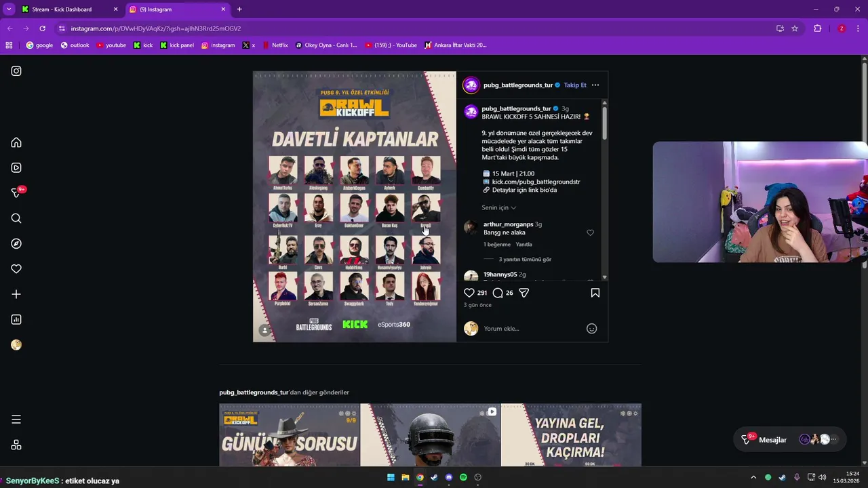The width and height of the screenshot is (868, 488).
Task: Save the post with bookmark icon
Action: (x=595, y=293)
